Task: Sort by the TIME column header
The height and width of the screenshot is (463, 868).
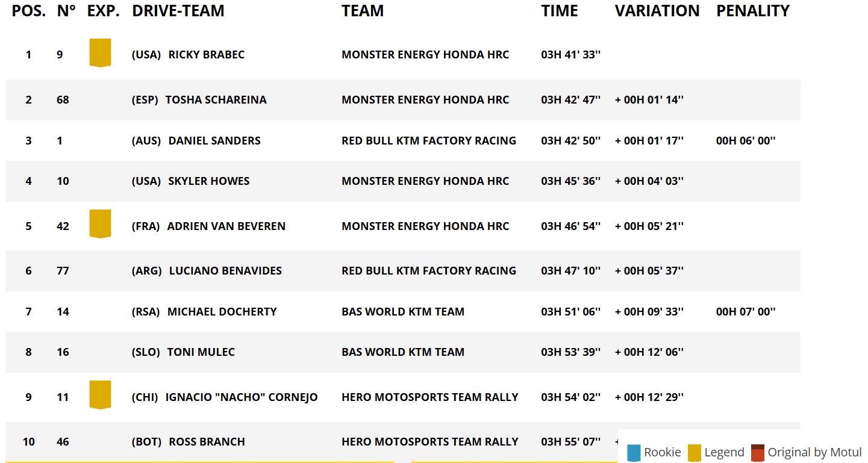Action: coord(559,11)
